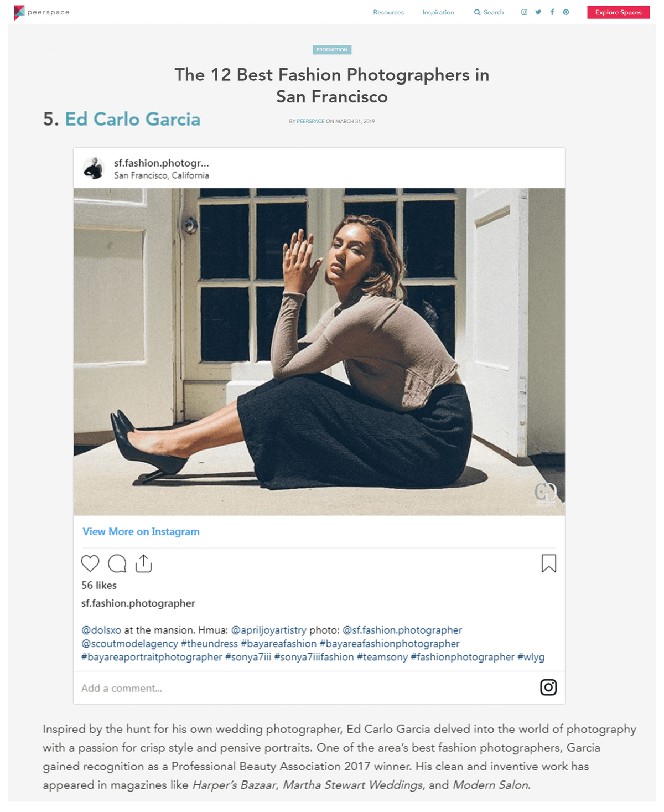The height and width of the screenshot is (812, 664).
Task: Like the post with heart icon
Action: pos(90,563)
